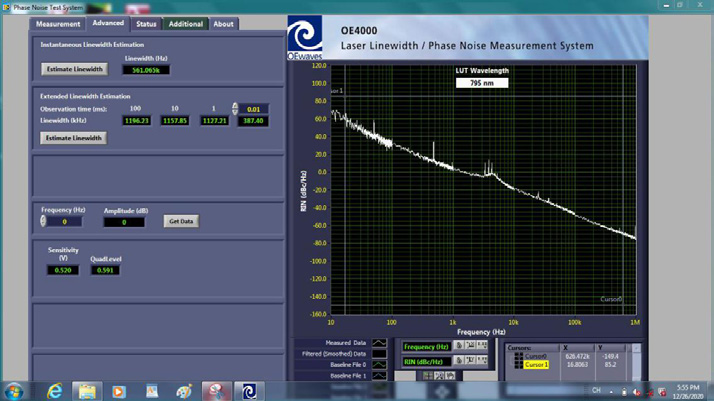
Task: Click the LUT Wavelength 795 nm field
Action: 482,82
